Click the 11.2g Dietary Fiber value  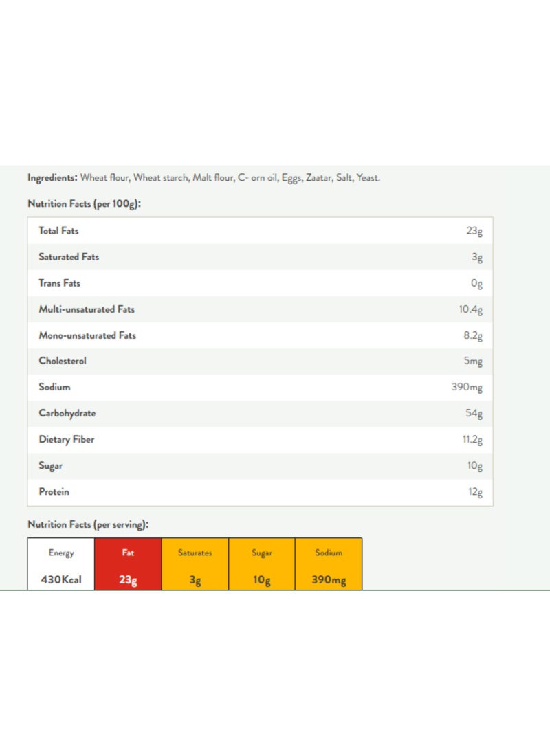pos(472,440)
